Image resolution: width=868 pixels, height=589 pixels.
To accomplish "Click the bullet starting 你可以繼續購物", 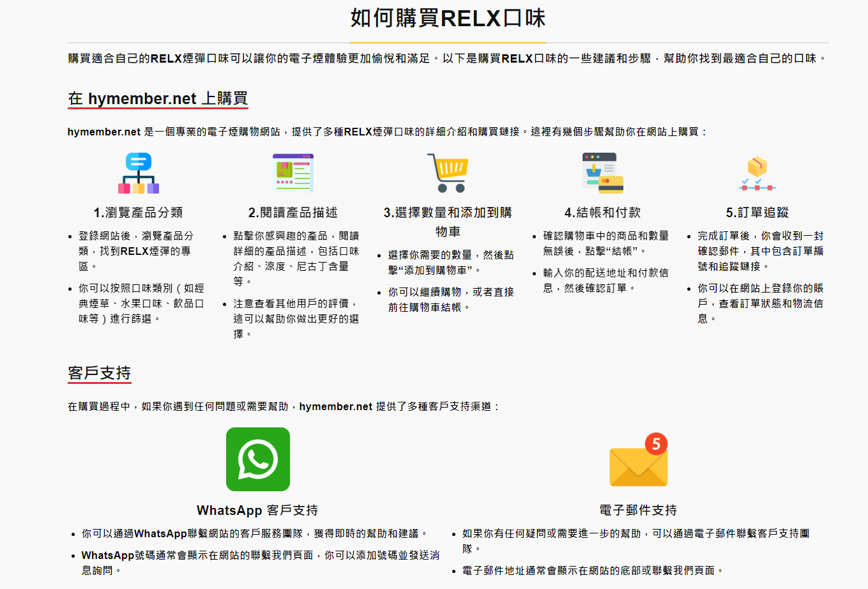I will [451, 300].
